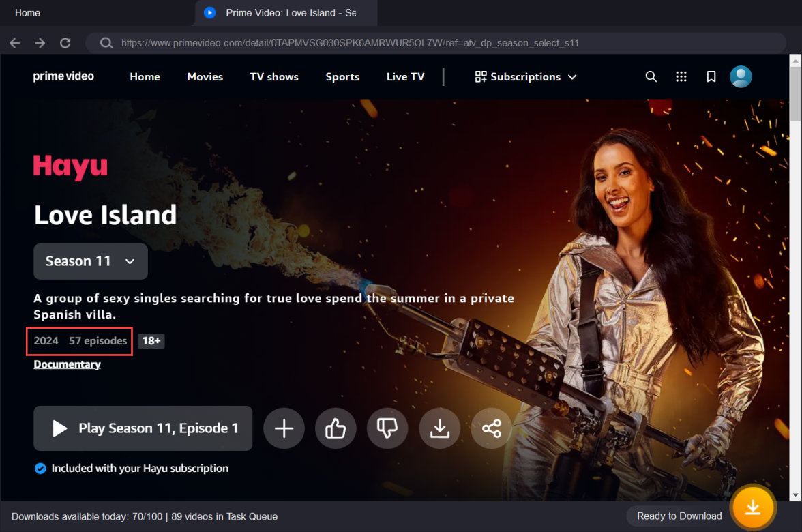Select the Prime Video: Love Island tab
The height and width of the screenshot is (532, 802).
click(286, 13)
